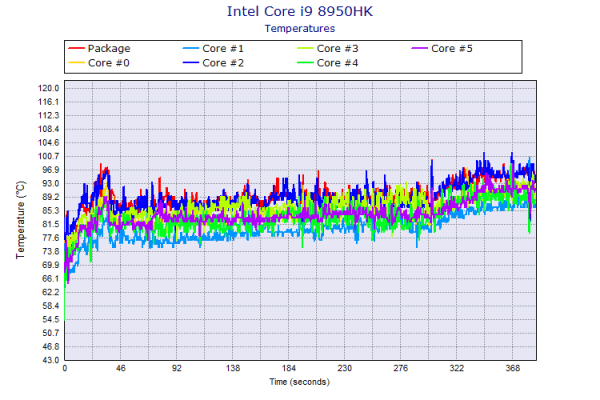Click the 62.2 y-axis value
Image resolution: width=600 pixels, height=400 pixels.
coord(51,292)
